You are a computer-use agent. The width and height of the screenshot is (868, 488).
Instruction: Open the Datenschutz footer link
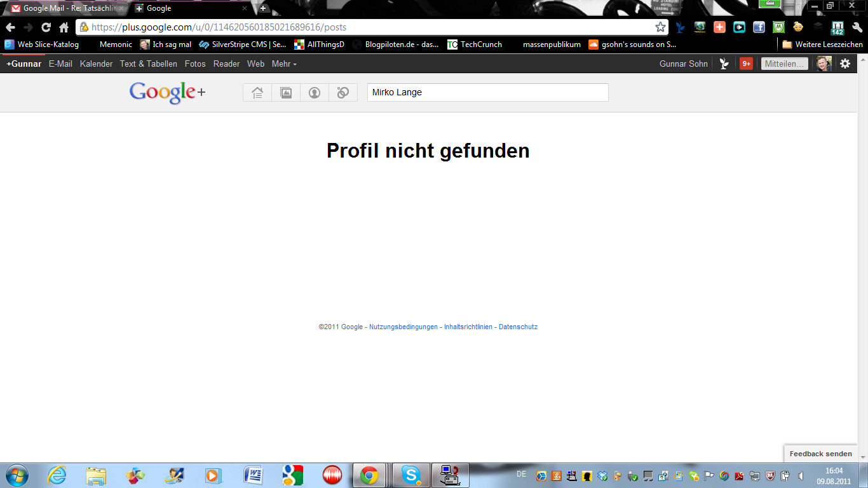518,327
